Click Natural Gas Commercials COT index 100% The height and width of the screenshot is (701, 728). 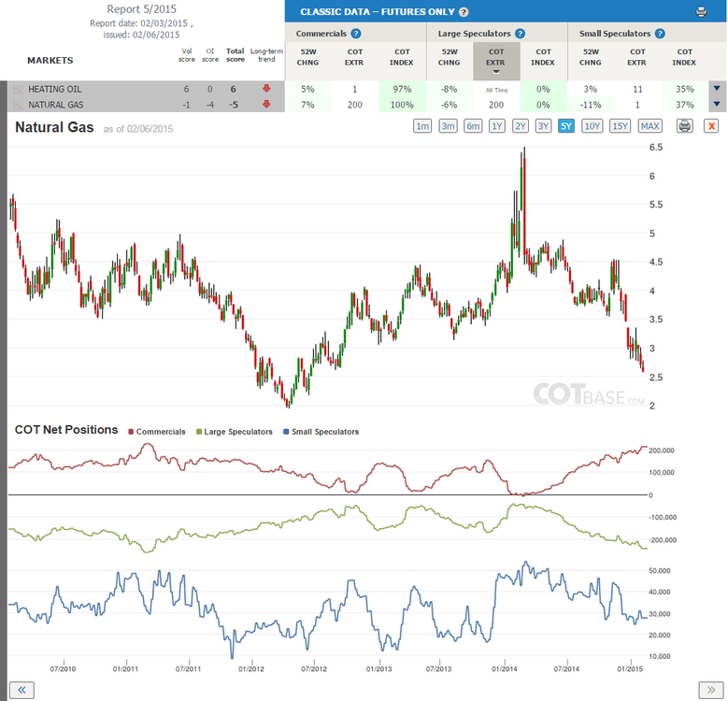tap(402, 105)
